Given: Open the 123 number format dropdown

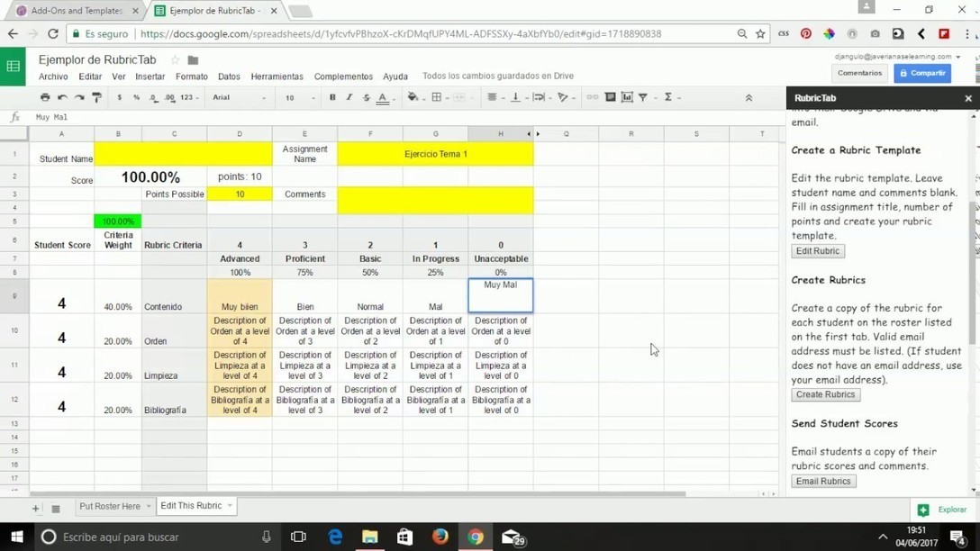Looking at the screenshot, I should click(189, 97).
